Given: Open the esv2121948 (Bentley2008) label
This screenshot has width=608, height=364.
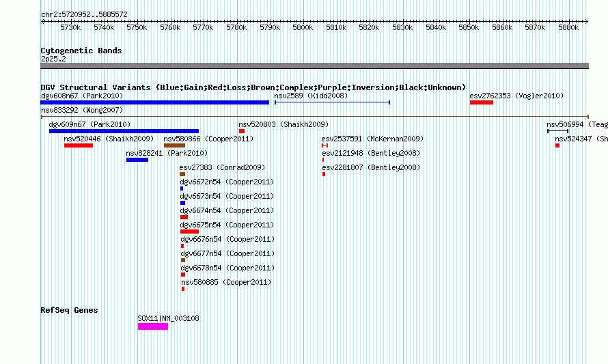Looking at the screenshot, I should (x=371, y=153).
